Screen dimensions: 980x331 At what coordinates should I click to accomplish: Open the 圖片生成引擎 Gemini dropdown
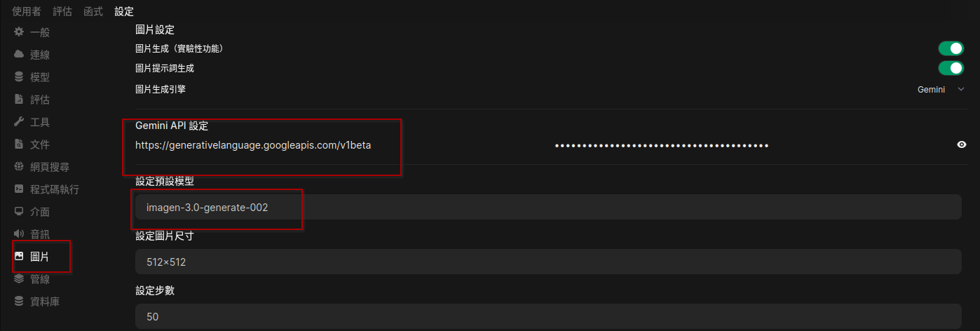click(941, 90)
